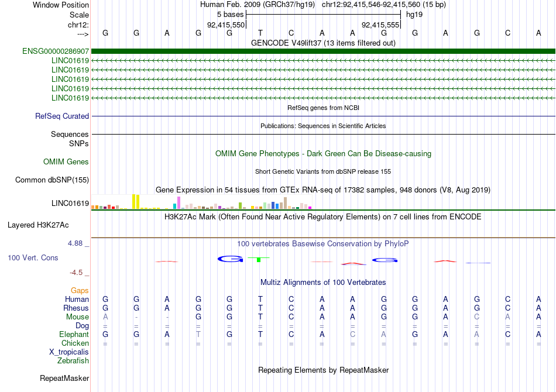Click the 5 bases scale bar
The image size is (556, 392).
323,15
